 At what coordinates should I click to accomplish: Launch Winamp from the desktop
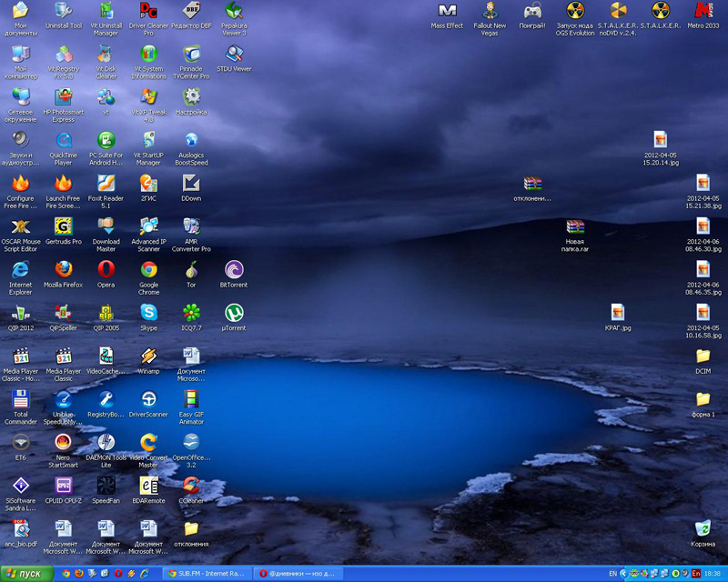point(149,361)
